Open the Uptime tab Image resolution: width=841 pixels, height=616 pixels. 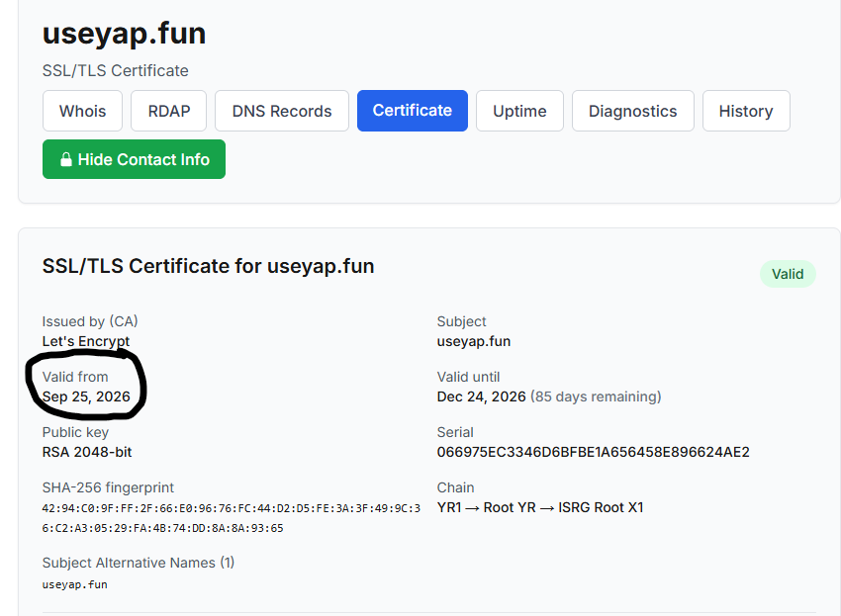519,111
